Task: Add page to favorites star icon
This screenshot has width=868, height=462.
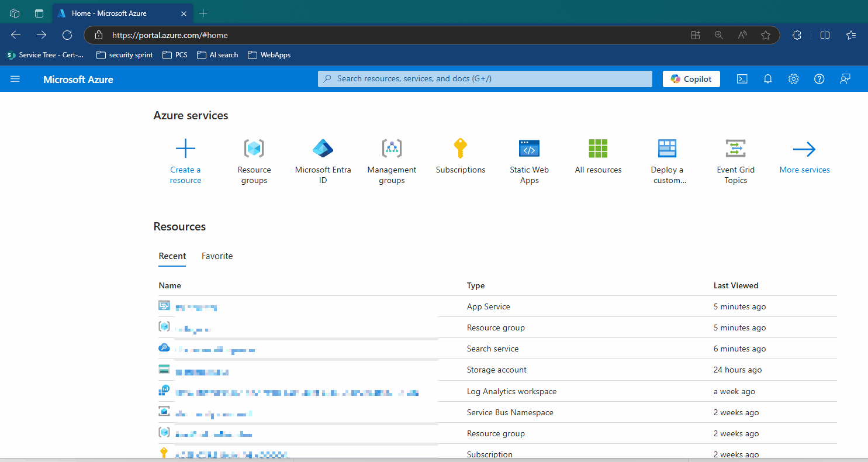Action: 766,35
